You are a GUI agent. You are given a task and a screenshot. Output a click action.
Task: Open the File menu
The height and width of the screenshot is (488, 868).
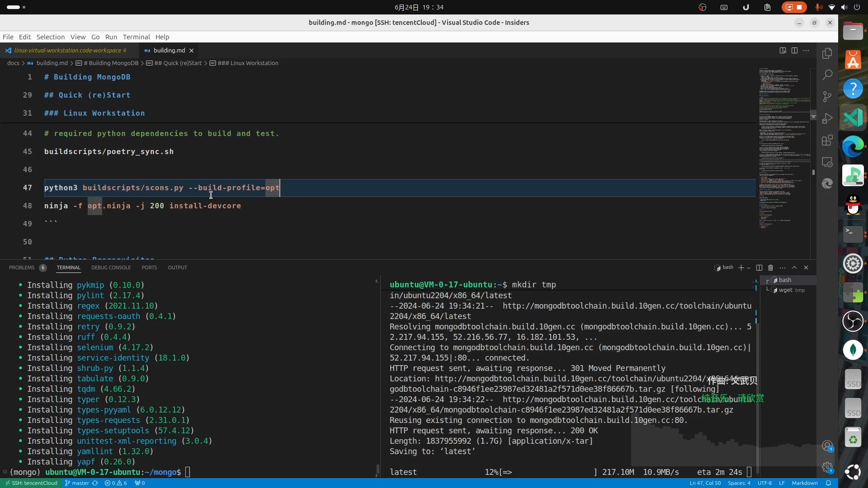click(x=8, y=37)
